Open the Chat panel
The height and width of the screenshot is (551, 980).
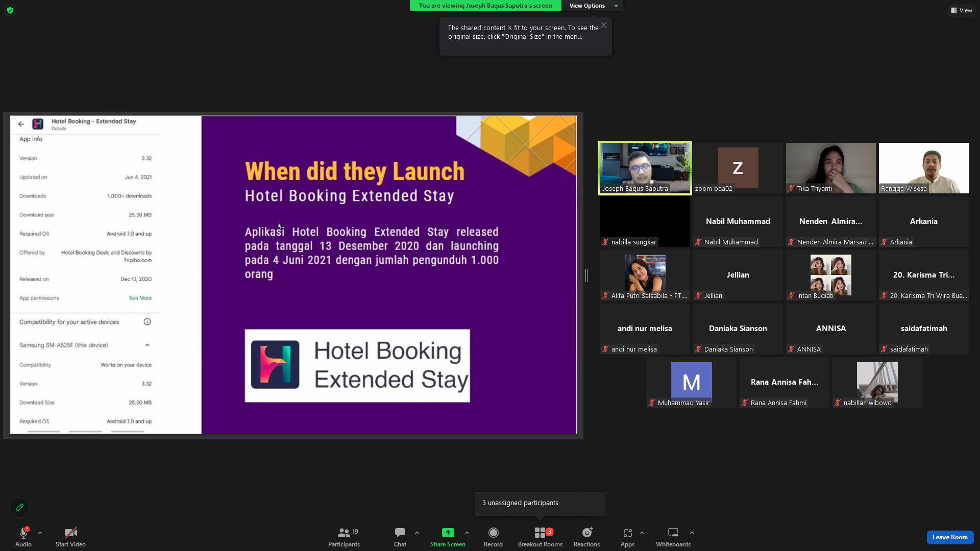pos(400,536)
